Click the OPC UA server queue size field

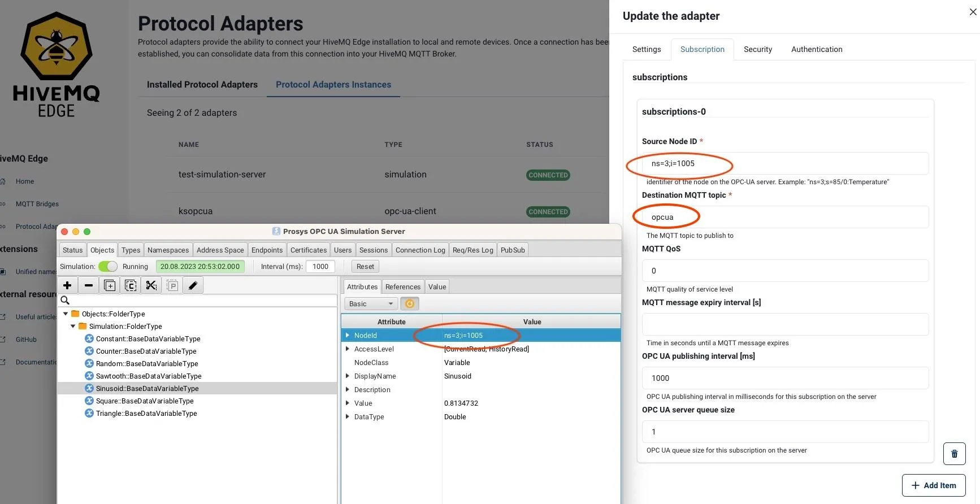(785, 432)
